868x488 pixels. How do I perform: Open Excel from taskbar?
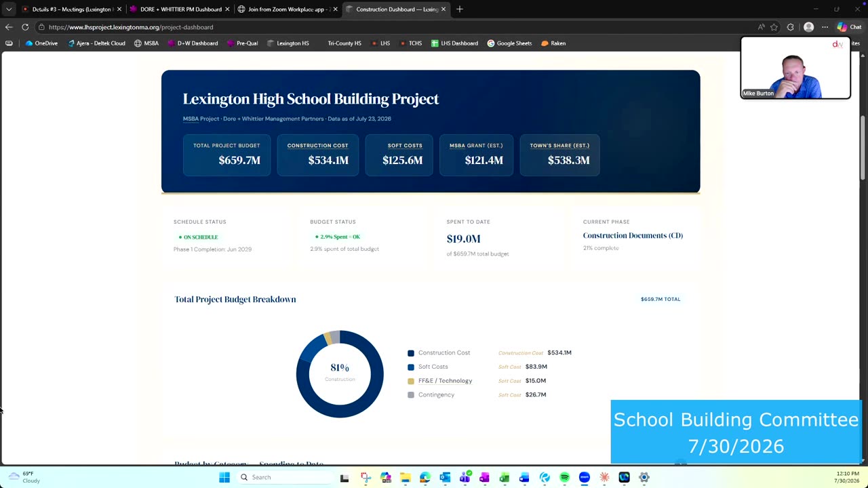505,477
